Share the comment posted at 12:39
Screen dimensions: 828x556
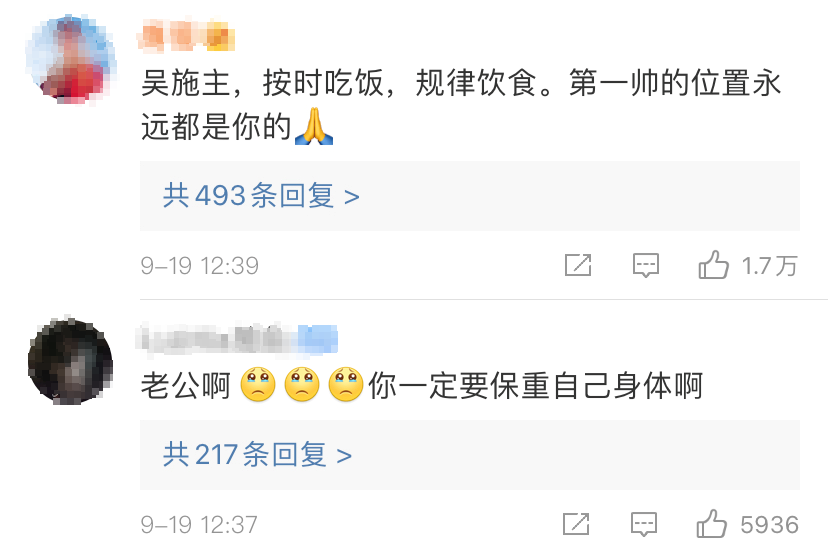coord(578,265)
